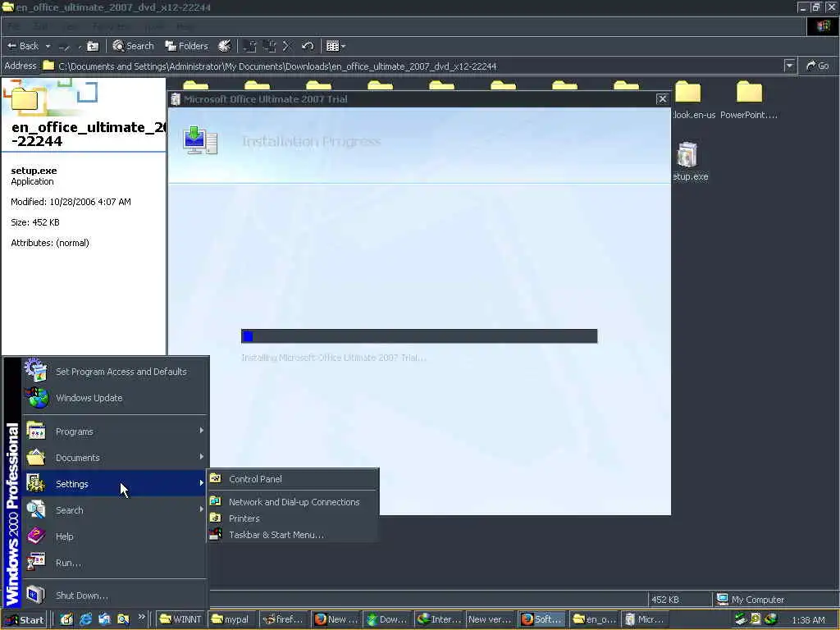This screenshot has height=630, width=840.
Task: Click the first Quick Launch icon
Action: point(66,619)
